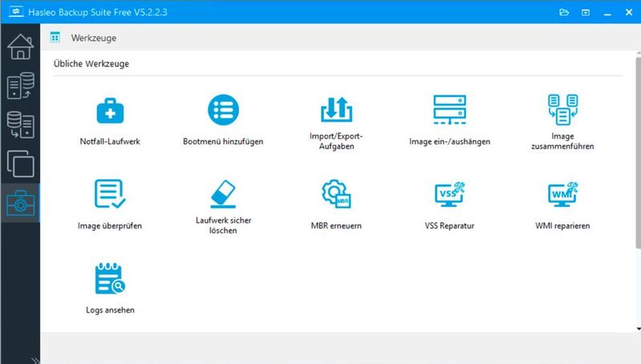
Task: Click the Hasleo app logo in title bar
Action: click(x=16, y=11)
